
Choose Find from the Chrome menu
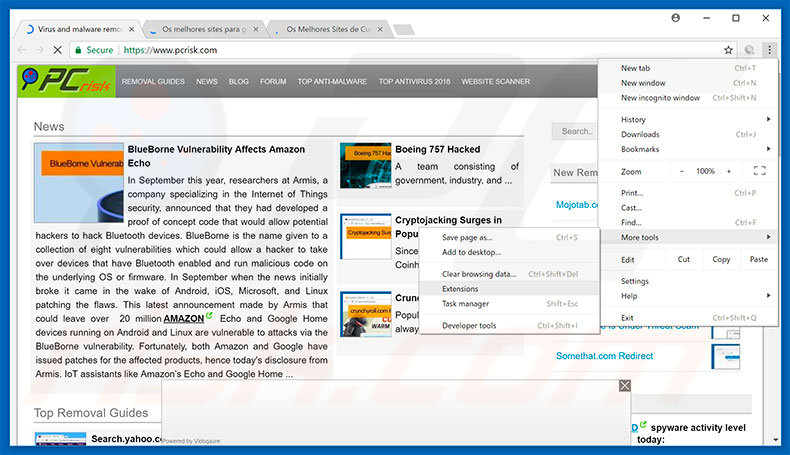688,222
